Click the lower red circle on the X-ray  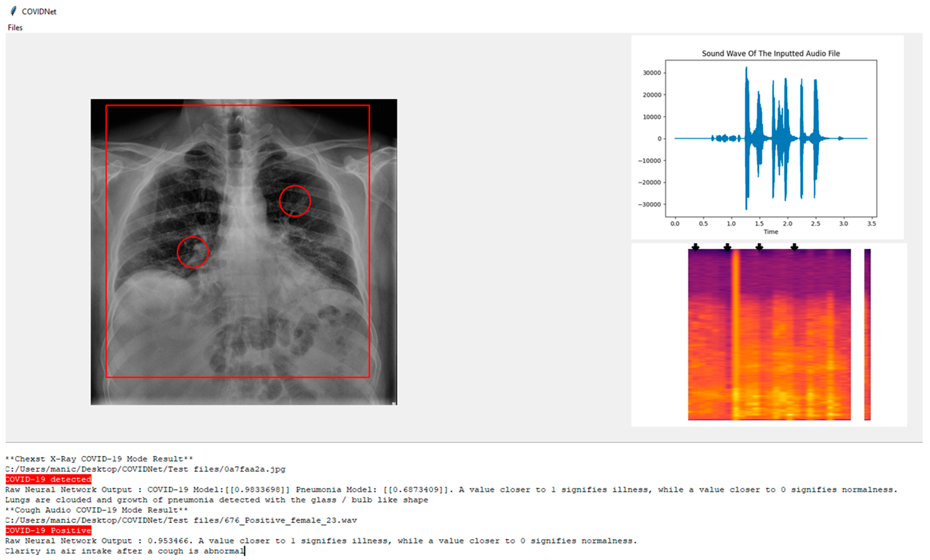pos(193,252)
